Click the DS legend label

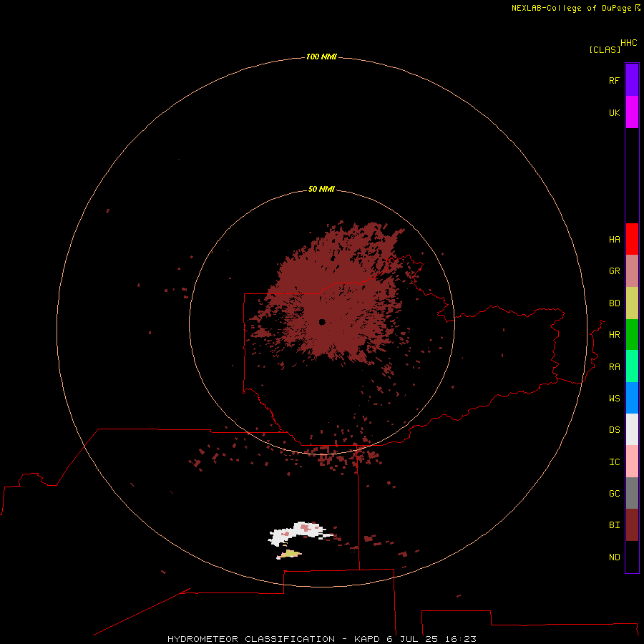click(615, 430)
